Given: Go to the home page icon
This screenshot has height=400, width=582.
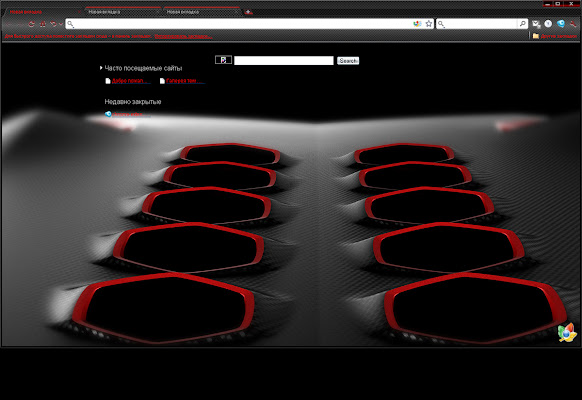Looking at the screenshot, I should coord(43,24).
